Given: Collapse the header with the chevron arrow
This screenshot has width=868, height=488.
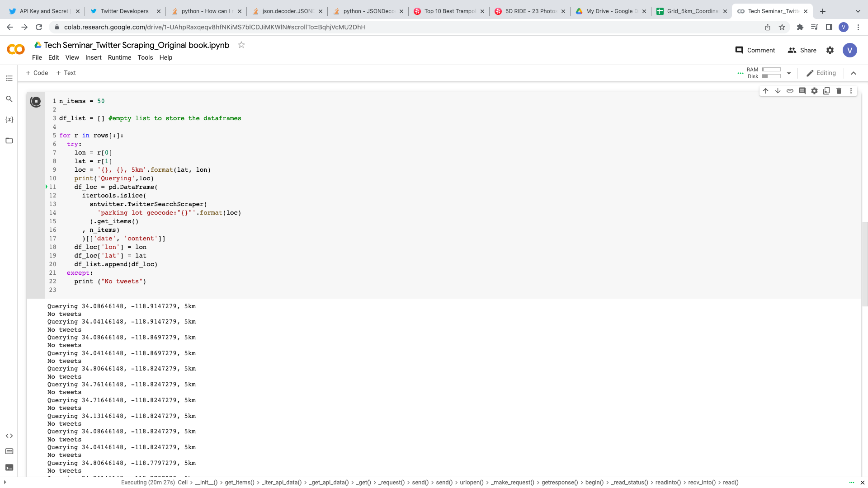Looking at the screenshot, I should [x=854, y=73].
